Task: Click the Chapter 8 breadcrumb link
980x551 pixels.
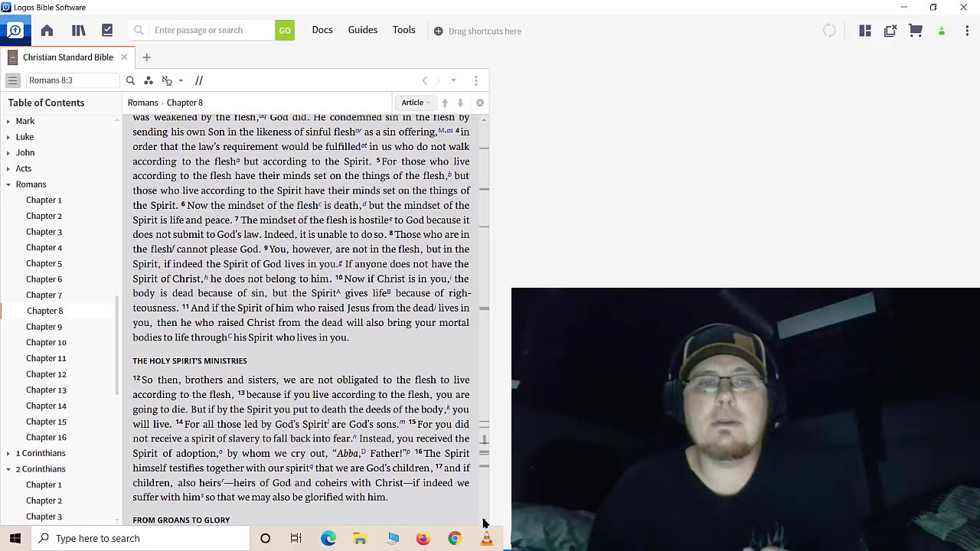Action: coord(185,103)
